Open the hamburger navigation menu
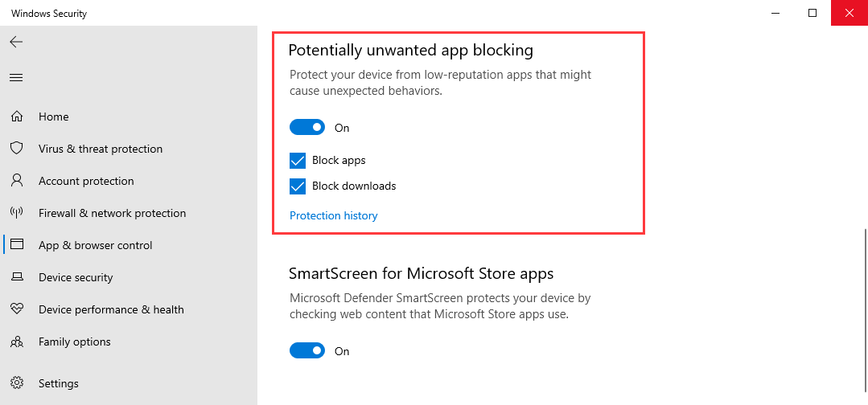 (x=16, y=78)
